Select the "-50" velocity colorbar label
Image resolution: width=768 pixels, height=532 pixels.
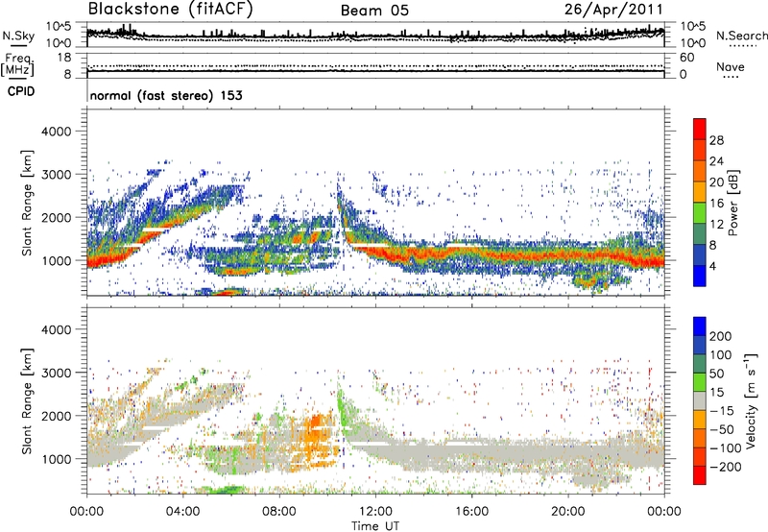(x=722, y=429)
